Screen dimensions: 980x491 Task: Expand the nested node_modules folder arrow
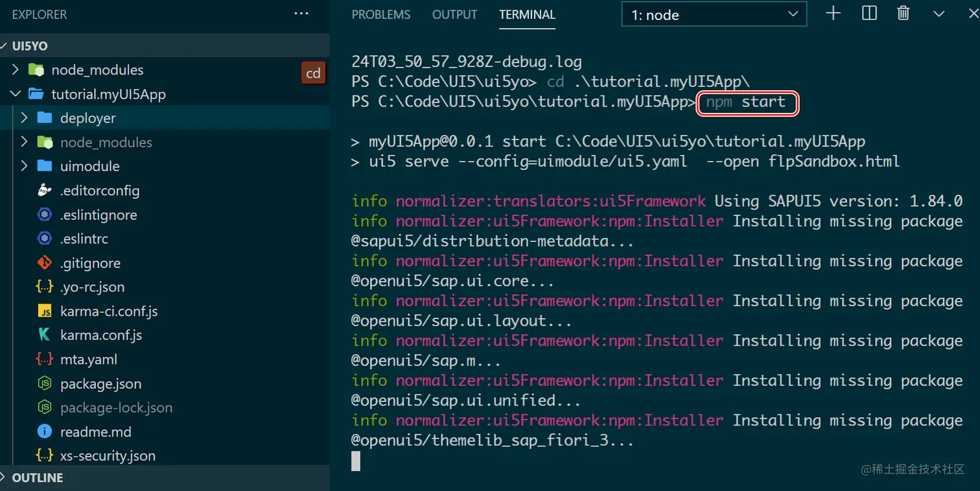click(x=24, y=142)
